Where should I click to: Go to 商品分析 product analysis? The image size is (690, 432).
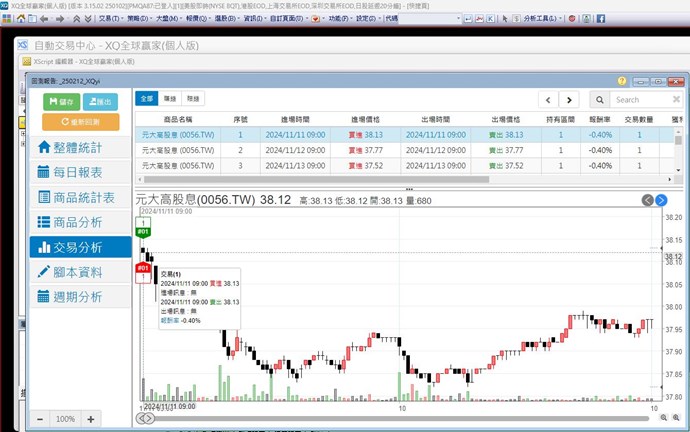82,222
